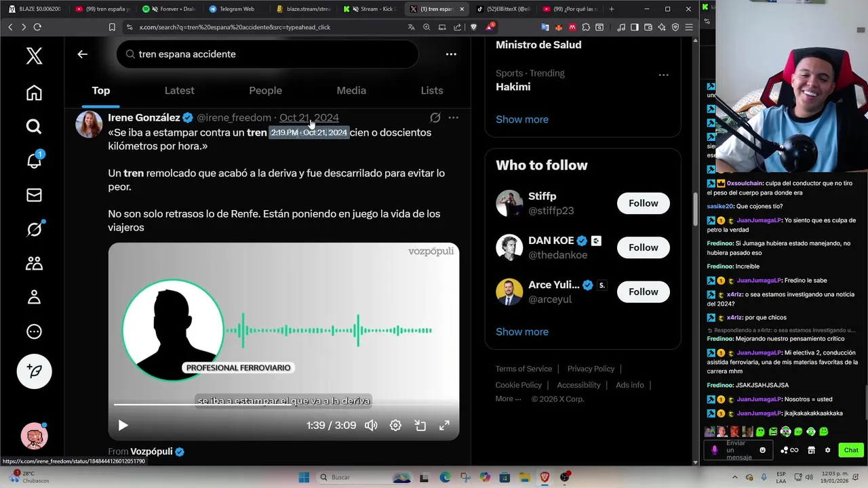Switch to the Top tab
This screenshot has height=488, width=868.
click(x=101, y=90)
